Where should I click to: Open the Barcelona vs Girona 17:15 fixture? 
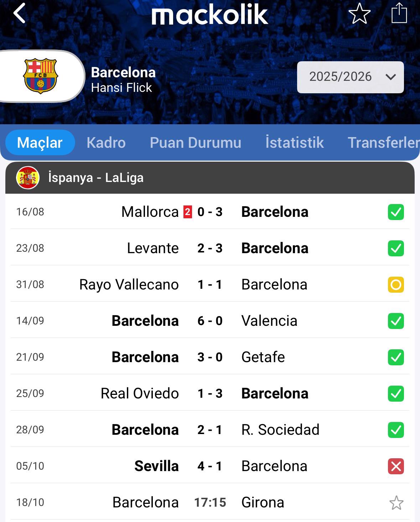(210, 502)
